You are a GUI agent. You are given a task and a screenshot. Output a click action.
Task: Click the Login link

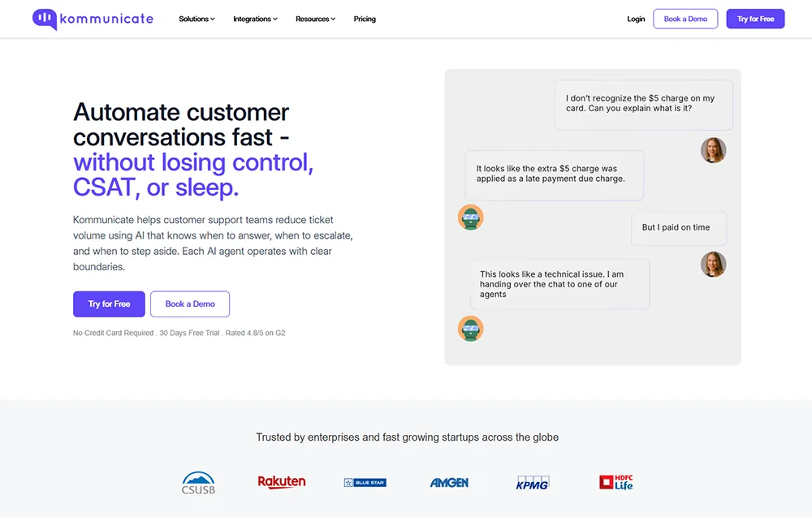(636, 19)
